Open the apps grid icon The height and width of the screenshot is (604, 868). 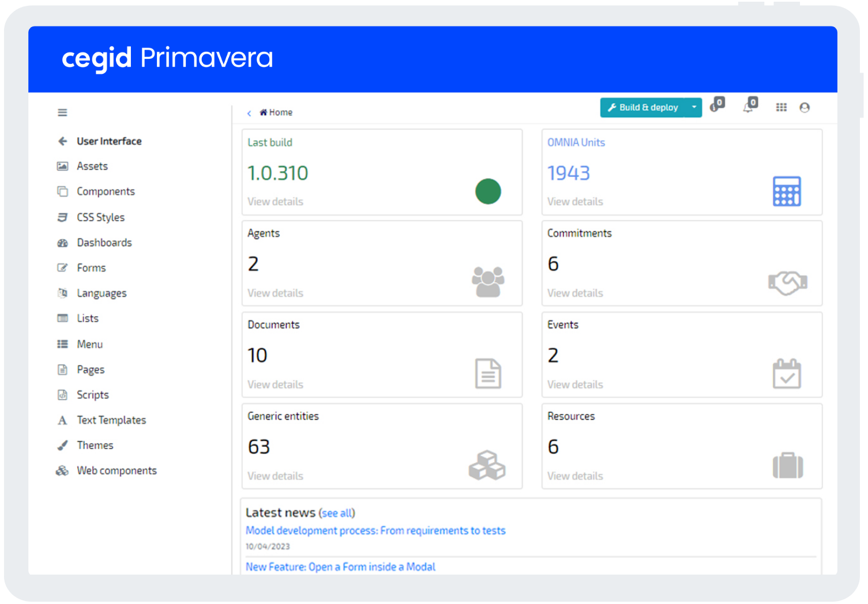pyautogui.click(x=781, y=107)
